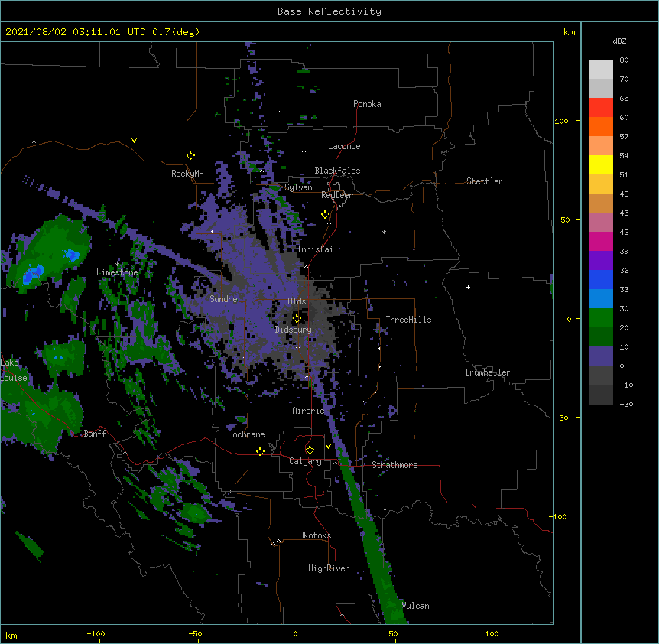659x644 pixels.
Task: Click the yellow V marker east of Calgary
Action: [328, 447]
